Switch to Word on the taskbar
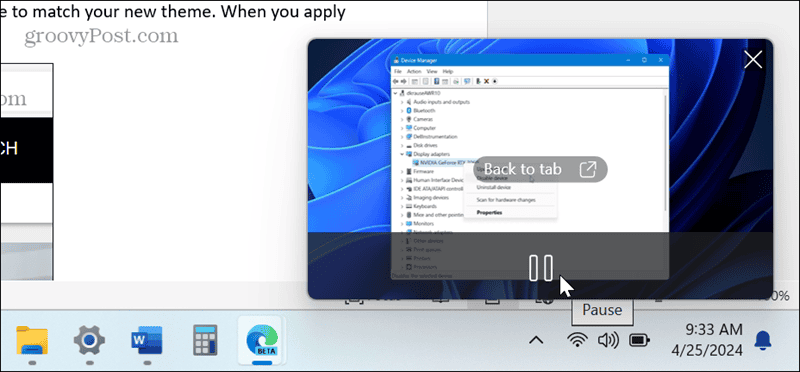Screen dimensions: 800x372 pyautogui.click(x=147, y=340)
